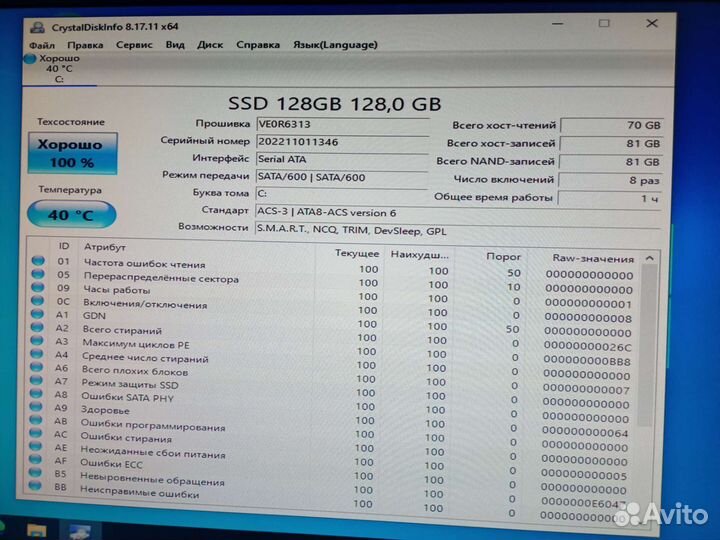Click the 40 °C temperature button
Viewport: 720px width, 540px height.
click(x=71, y=214)
